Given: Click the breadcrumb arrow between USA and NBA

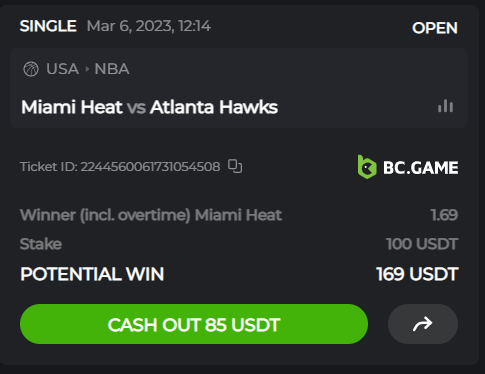Looking at the screenshot, I should point(87,69).
